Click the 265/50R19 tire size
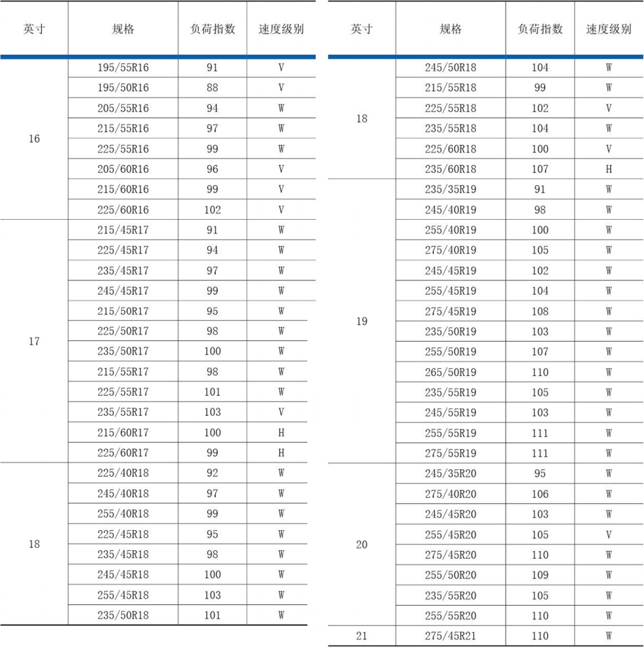The image size is (644, 647). [450, 373]
